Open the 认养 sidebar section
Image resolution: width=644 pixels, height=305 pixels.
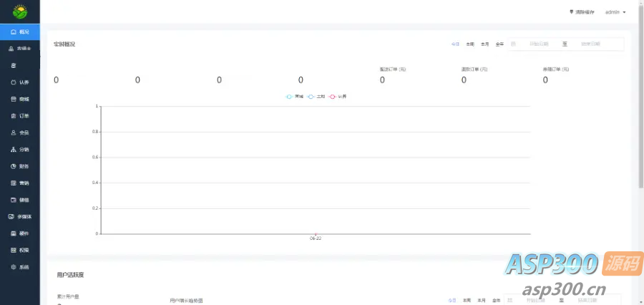tap(20, 82)
